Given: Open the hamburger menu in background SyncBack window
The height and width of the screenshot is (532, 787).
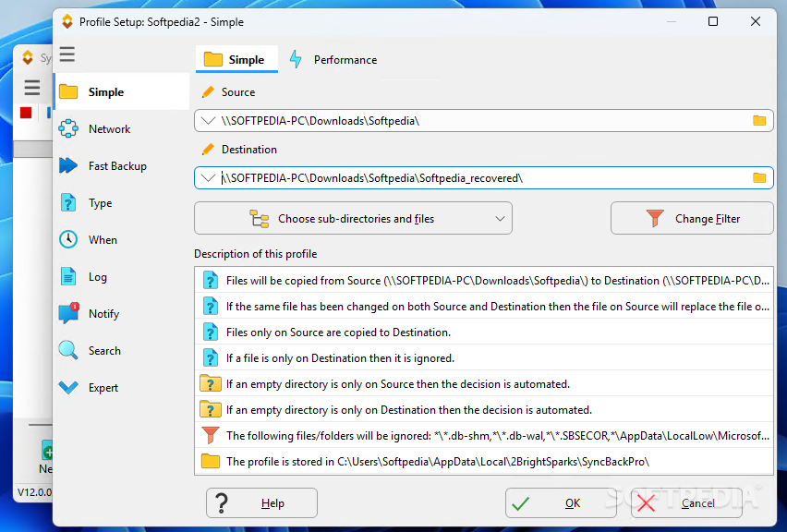Looking at the screenshot, I should 32,88.
